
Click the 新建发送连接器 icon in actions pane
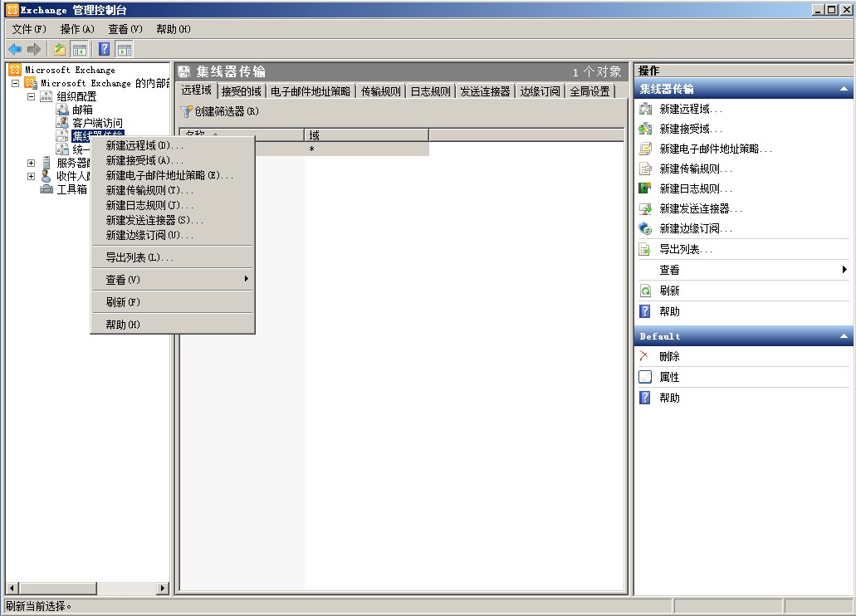pyautogui.click(x=645, y=208)
